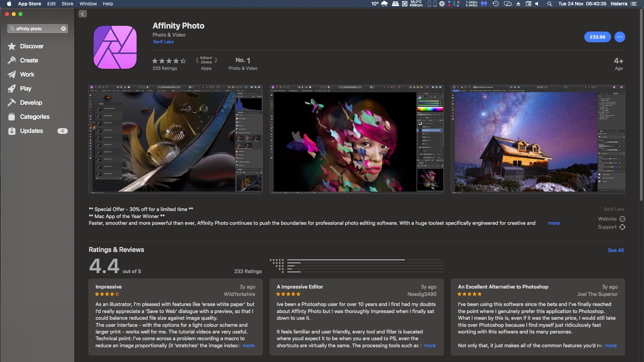Click the 4.4 out of 5 rating score
Image resolution: width=644 pixels, height=362 pixels.
115,266
